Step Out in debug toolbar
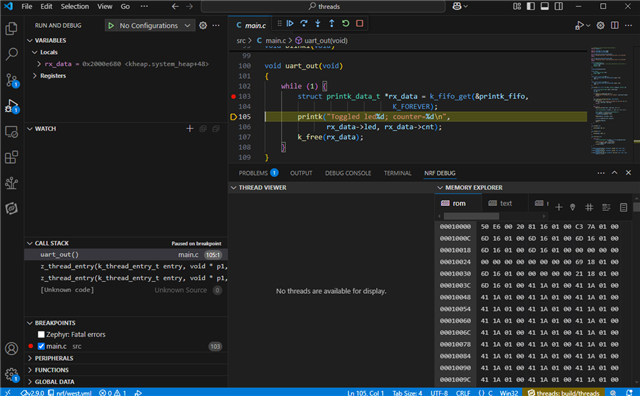The height and width of the screenshot is (396, 640). pyautogui.click(x=331, y=23)
